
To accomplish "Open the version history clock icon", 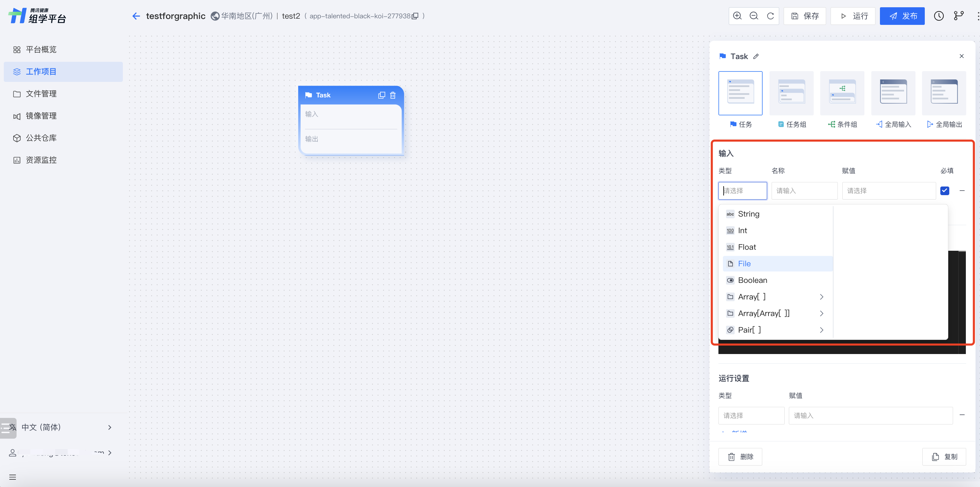I will pyautogui.click(x=939, y=16).
